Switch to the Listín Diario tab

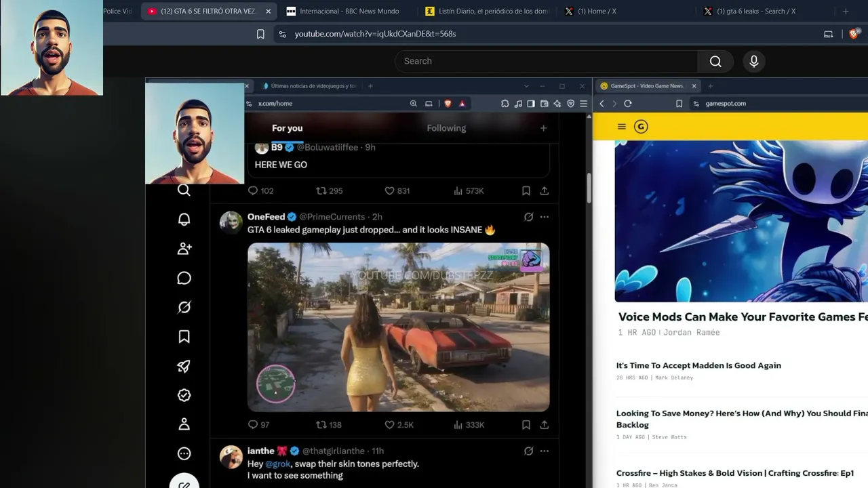(x=487, y=11)
